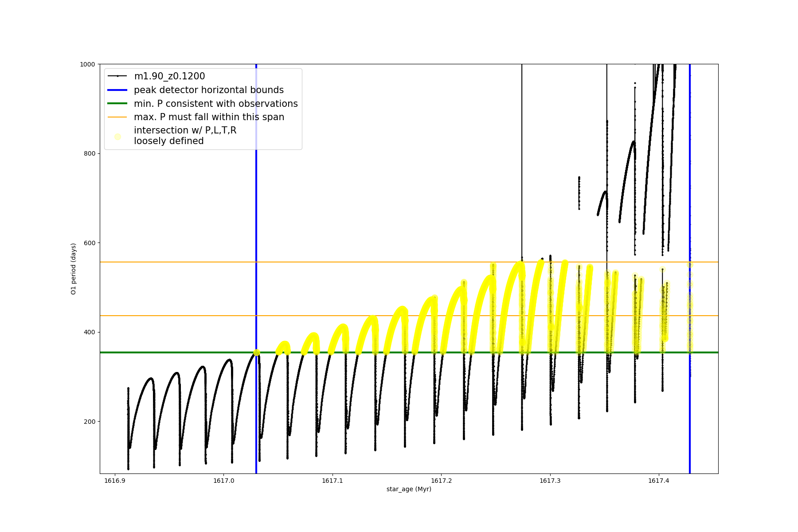Click the orange line swatch in legend
This screenshot has height=532, width=798.
tap(117, 117)
